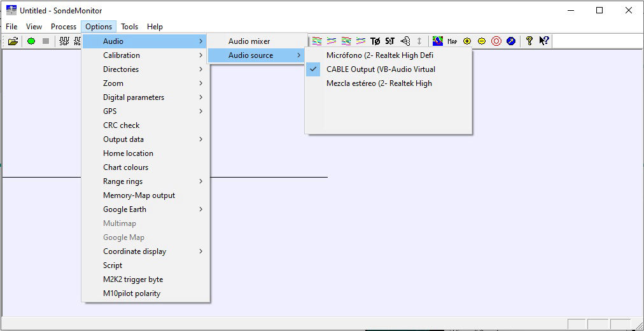The height and width of the screenshot is (331, 644).
Task: Open the Tools menu
Action: [129, 27]
